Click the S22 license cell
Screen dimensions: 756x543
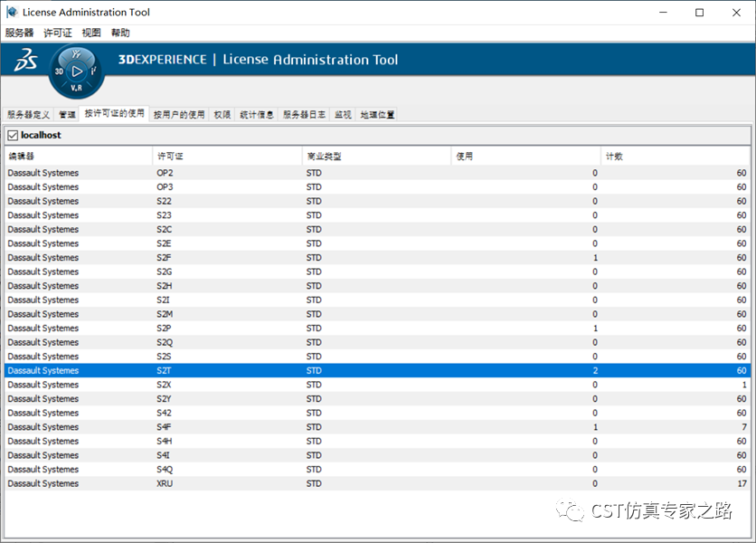pos(164,201)
